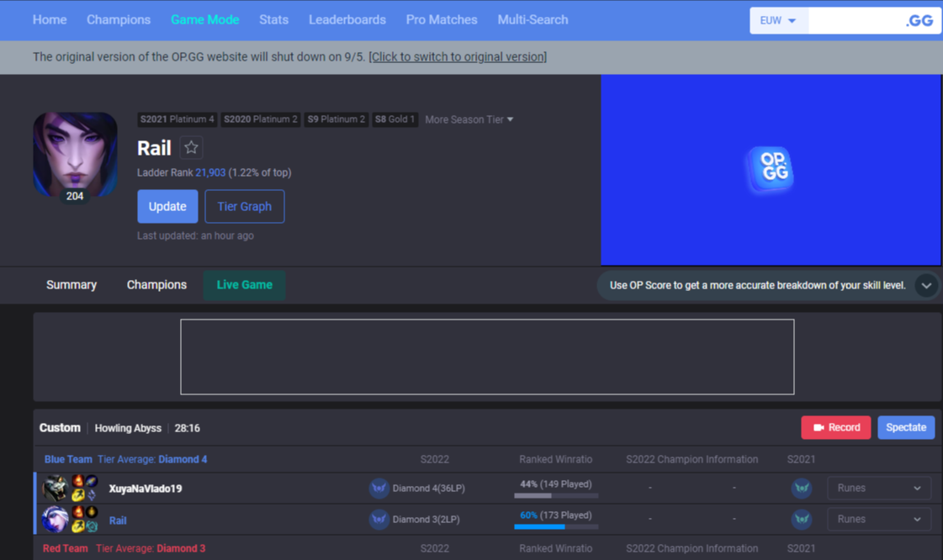The height and width of the screenshot is (560, 943).
Task: Click Rail's champion portrait in Blue Team
Action: tap(56, 519)
